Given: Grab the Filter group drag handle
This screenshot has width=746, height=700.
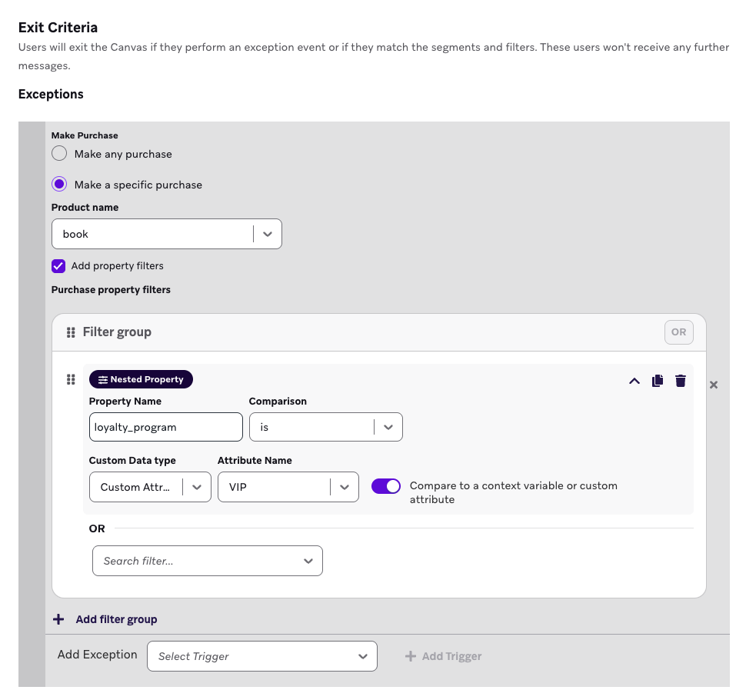Looking at the screenshot, I should coord(71,332).
